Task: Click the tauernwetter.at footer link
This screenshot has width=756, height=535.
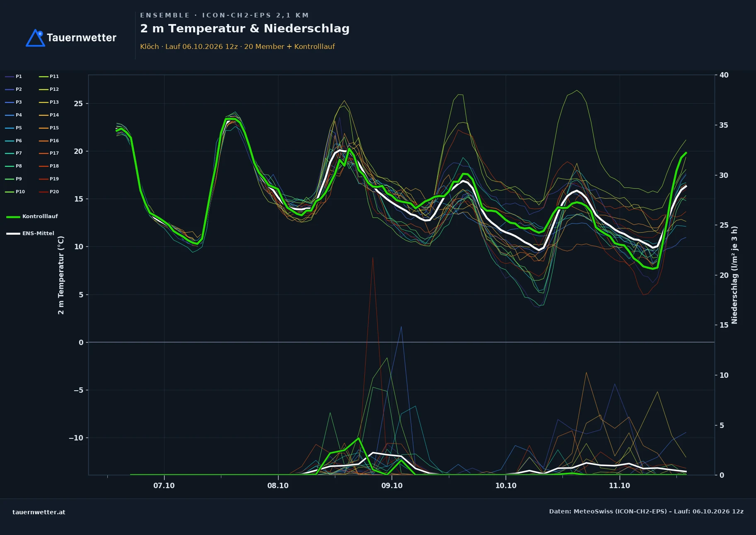Action: pos(39,512)
